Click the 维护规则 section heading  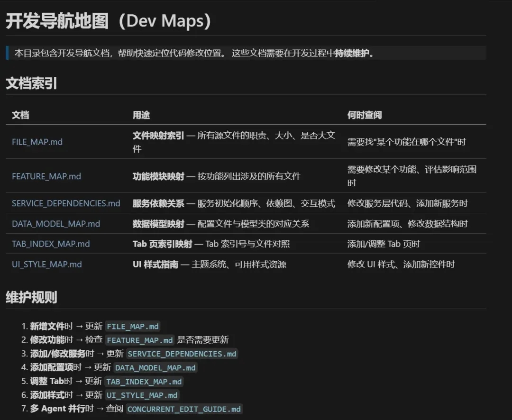pos(31,298)
